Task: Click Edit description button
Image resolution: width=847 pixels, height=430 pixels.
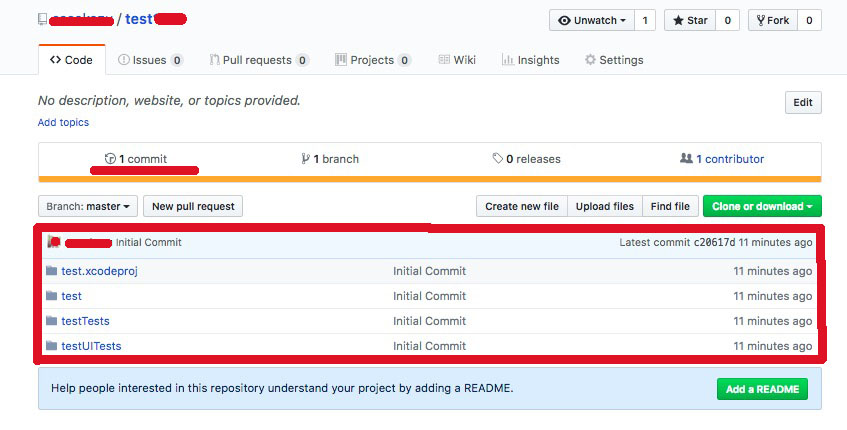Action: (803, 103)
